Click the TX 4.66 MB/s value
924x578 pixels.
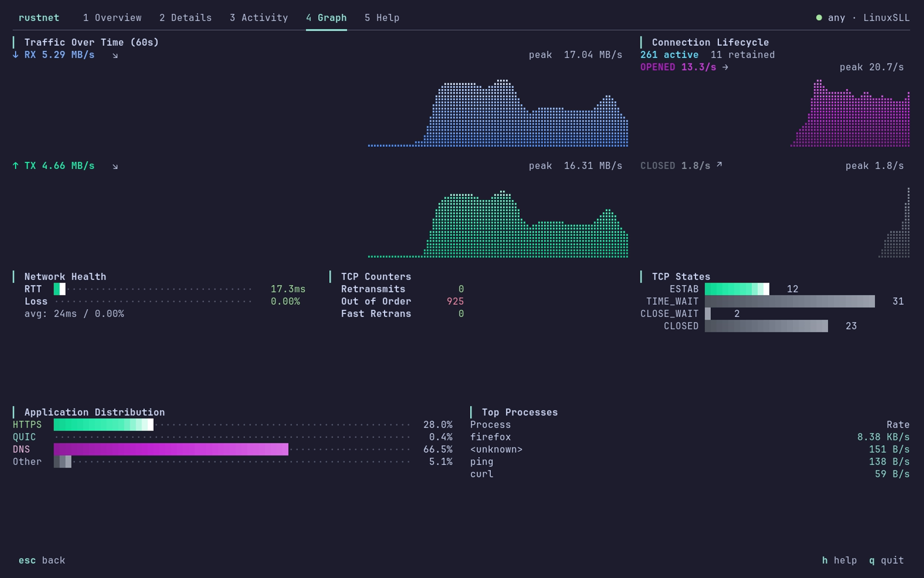click(59, 166)
